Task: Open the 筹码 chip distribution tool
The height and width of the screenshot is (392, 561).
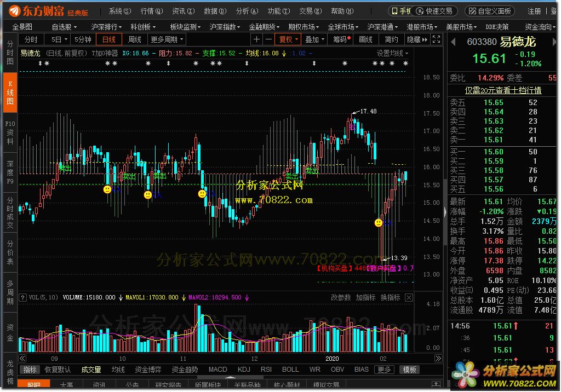Action: [341, 39]
